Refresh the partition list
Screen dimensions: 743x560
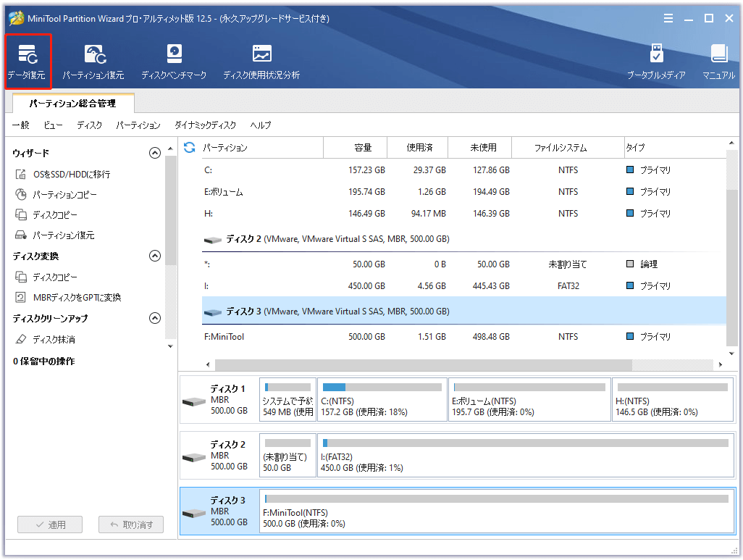coord(188,147)
